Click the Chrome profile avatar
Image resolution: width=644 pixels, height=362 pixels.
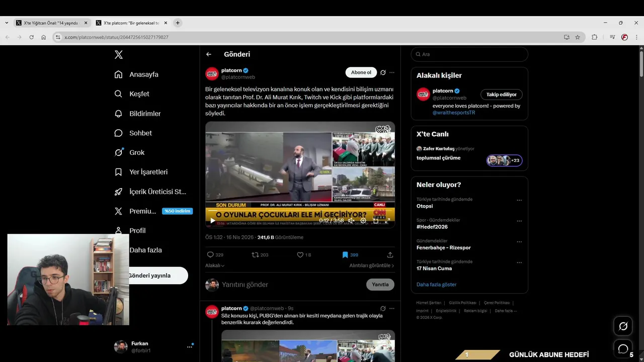click(x=624, y=37)
